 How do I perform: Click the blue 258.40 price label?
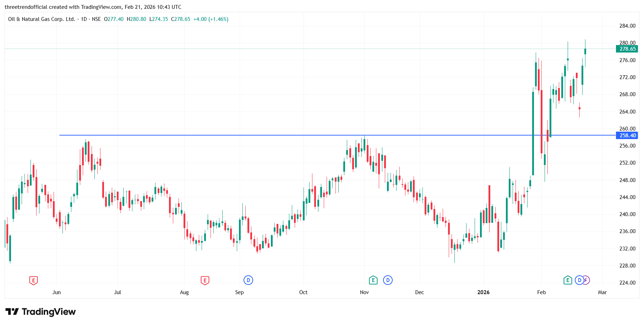pyautogui.click(x=627, y=136)
